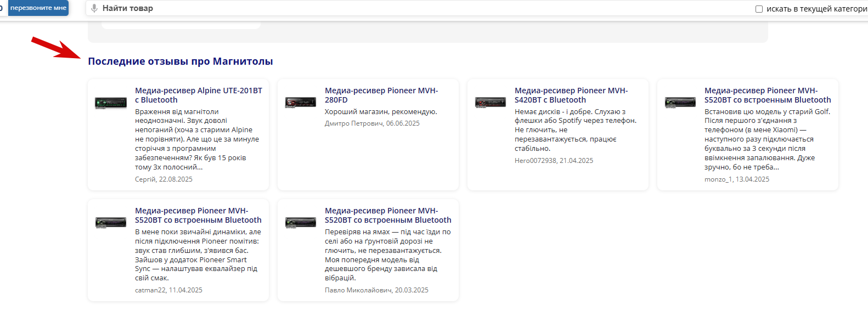Click author line 'Hero0072938, 21.04.2025'
The image size is (868, 316).
point(554,161)
